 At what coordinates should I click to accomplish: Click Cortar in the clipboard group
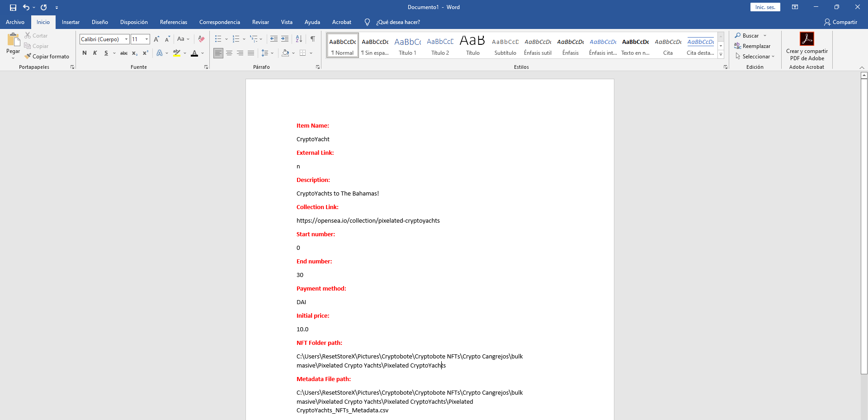tap(36, 35)
